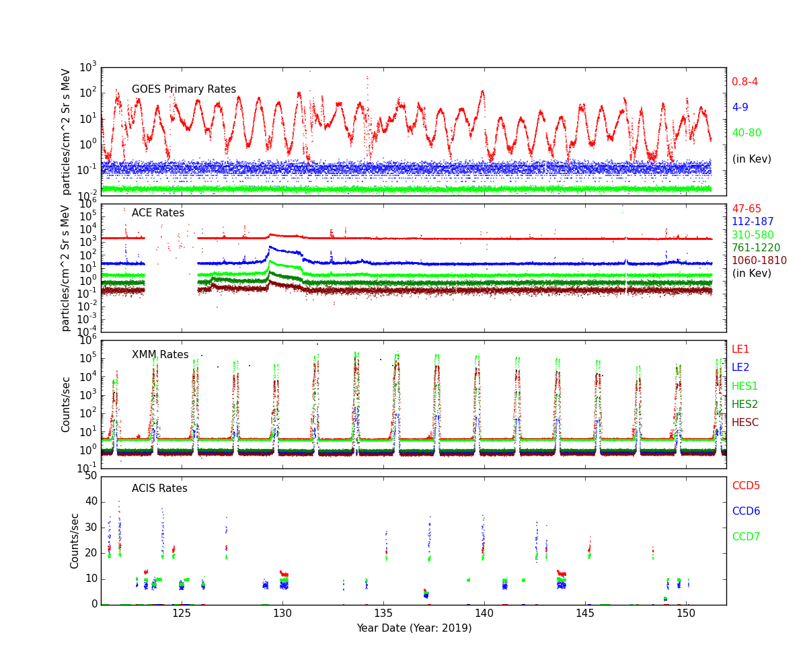The image size is (807, 672).
Task: Click the LE1 legend label
Action: pyautogui.click(x=740, y=349)
